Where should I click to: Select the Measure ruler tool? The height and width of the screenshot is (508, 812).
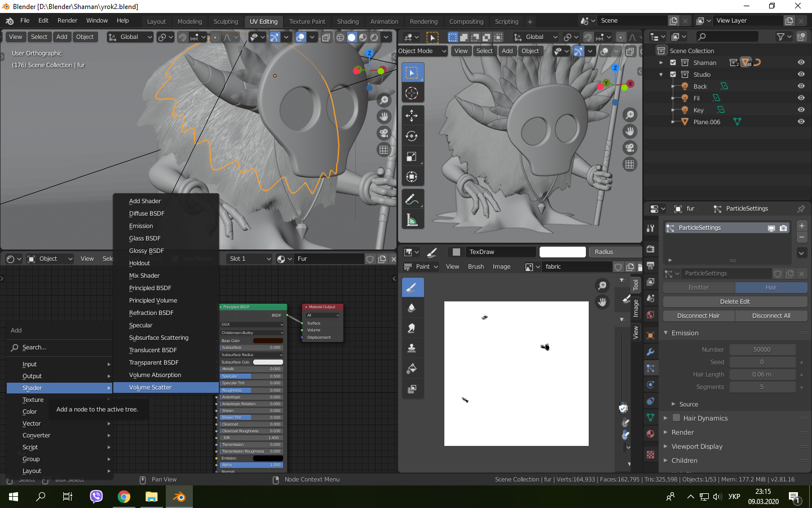pyautogui.click(x=412, y=220)
